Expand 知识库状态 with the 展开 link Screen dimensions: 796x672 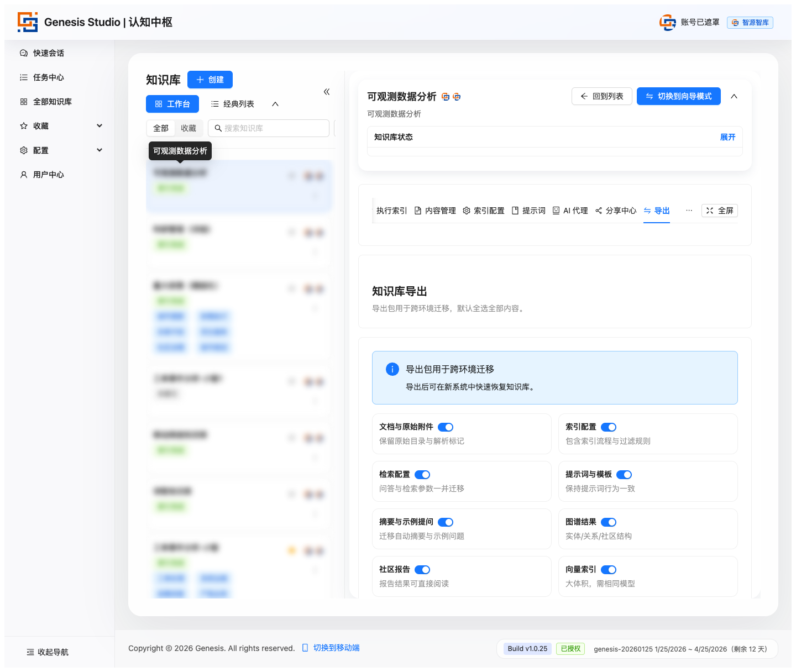click(727, 137)
